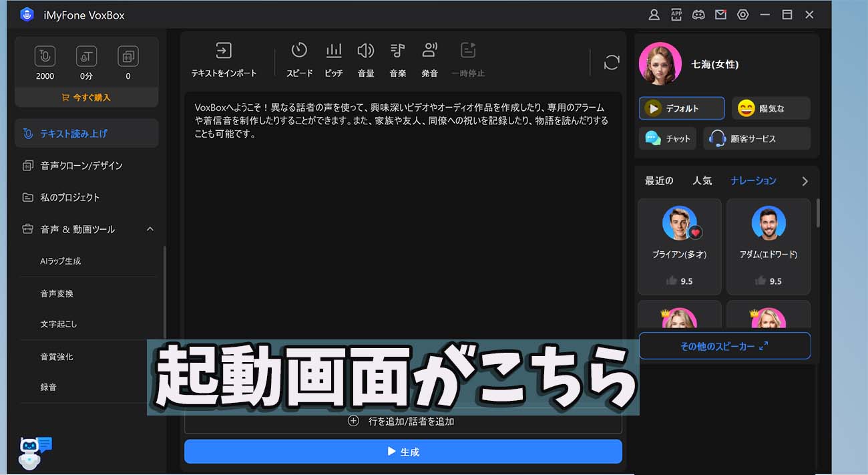The width and height of the screenshot is (868, 475).
Task: Click the thumbs-up icon under ブライアン(多才)
Action: [x=672, y=281]
